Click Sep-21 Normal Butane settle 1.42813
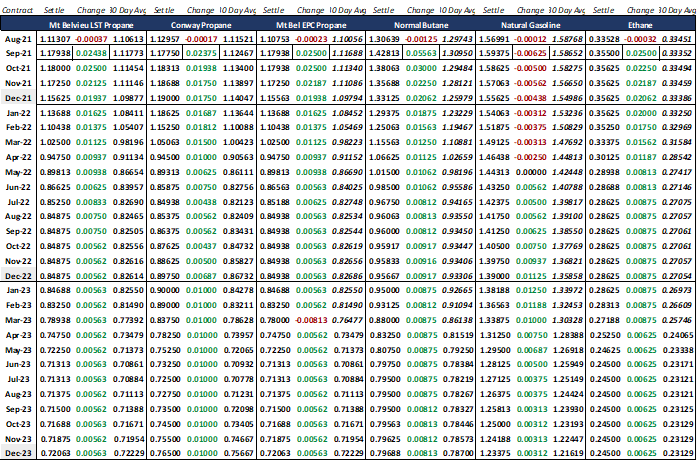This screenshot has height=461, width=697. [x=385, y=53]
